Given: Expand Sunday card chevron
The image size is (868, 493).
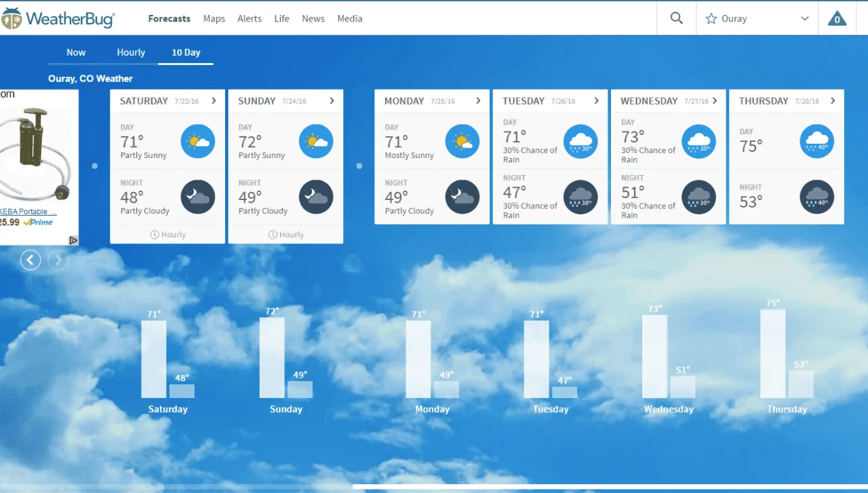Looking at the screenshot, I should [332, 100].
